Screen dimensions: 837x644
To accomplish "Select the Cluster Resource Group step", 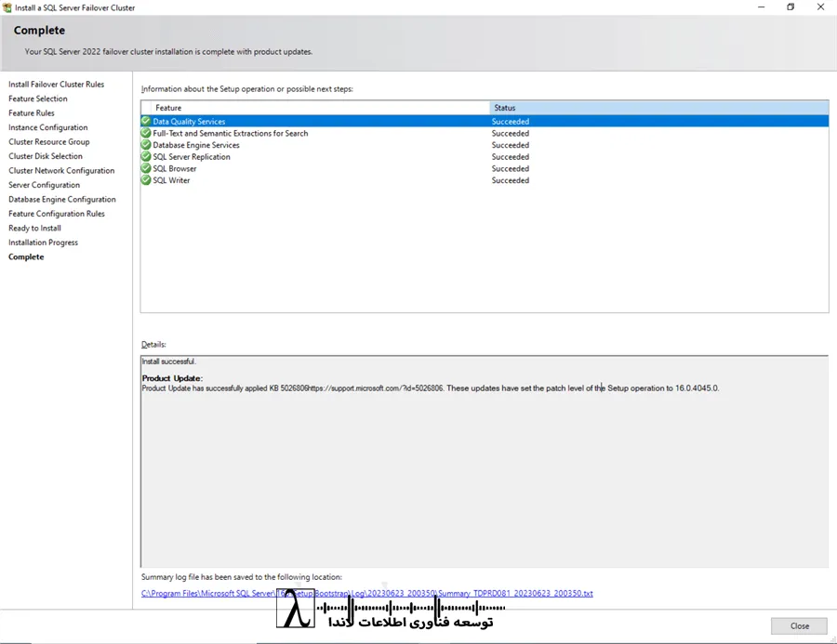I will pos(49,142).
